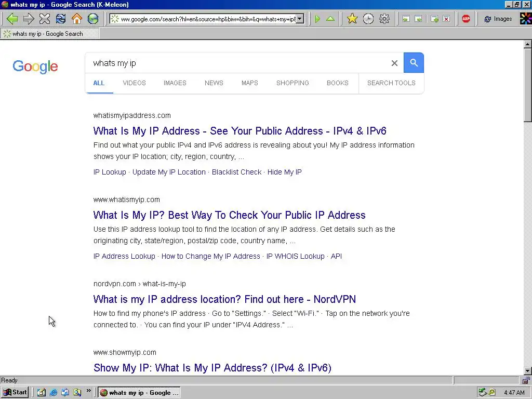The image size is (532, 399).
Task: Click the green Go arrow next to URL bar
Action: [x=317, y=19]
